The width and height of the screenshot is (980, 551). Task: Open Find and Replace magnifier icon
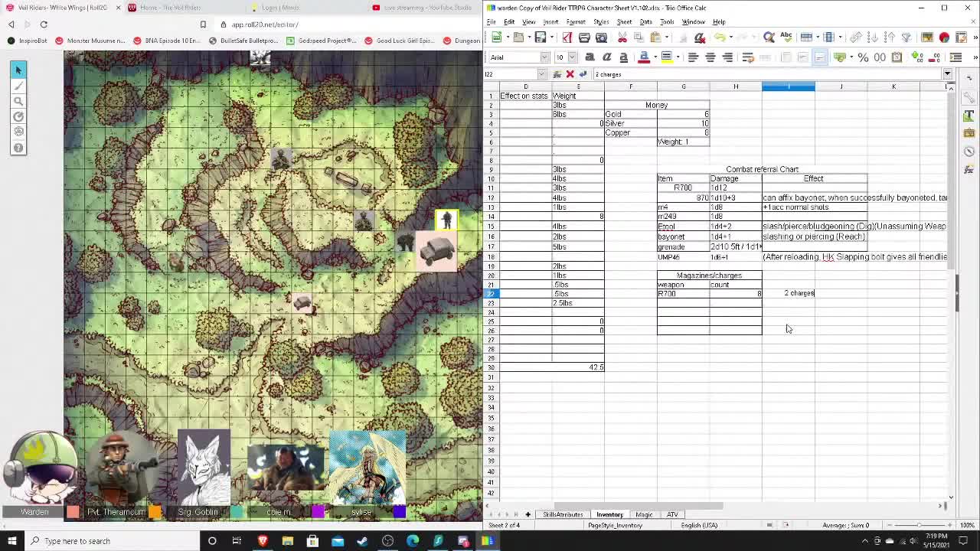pos(769,37)
